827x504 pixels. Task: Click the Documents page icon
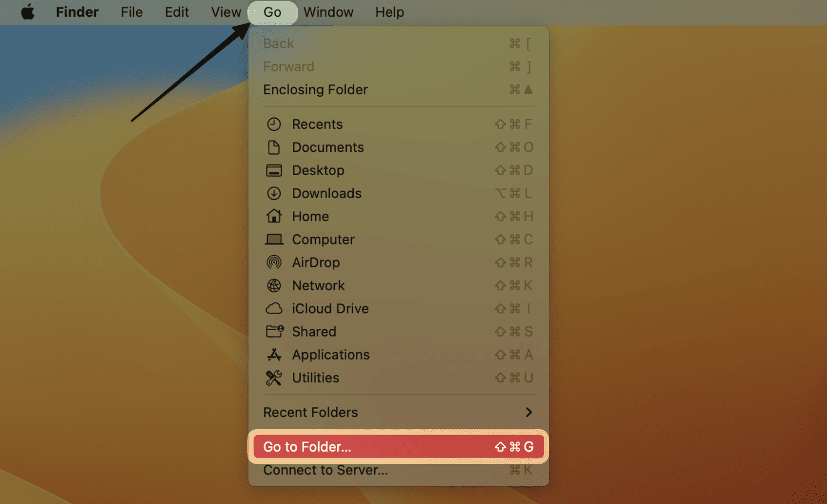[x=274, y=148]
